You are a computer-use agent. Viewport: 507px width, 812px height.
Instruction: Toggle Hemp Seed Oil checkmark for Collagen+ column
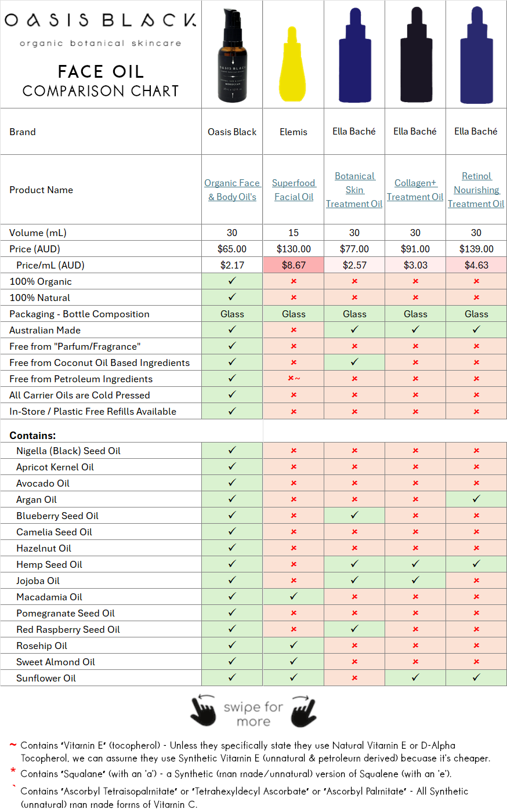click(x=415, y=564)
